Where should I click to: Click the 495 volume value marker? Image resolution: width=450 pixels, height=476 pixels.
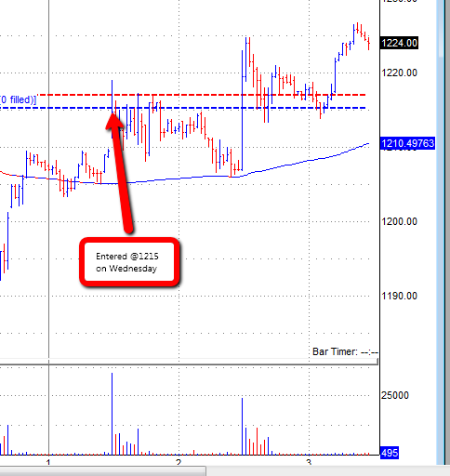pos(390,453)
